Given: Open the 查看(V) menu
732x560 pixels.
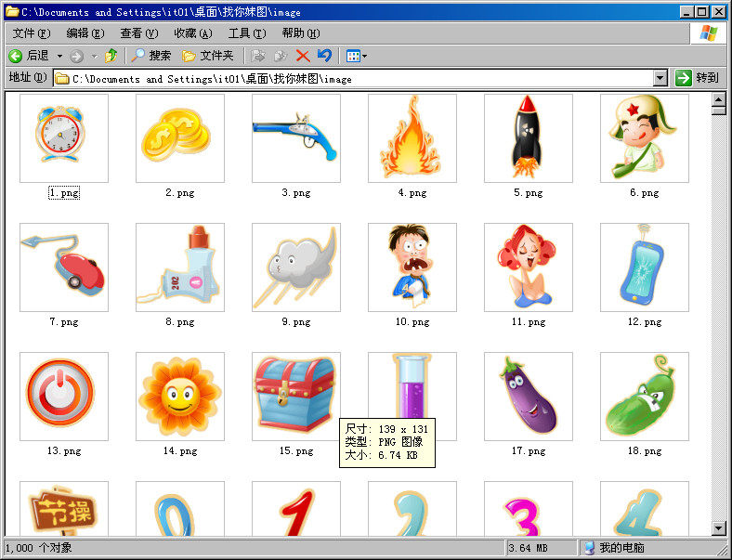Looking at the screenshot, I should (x=139, y=33).
